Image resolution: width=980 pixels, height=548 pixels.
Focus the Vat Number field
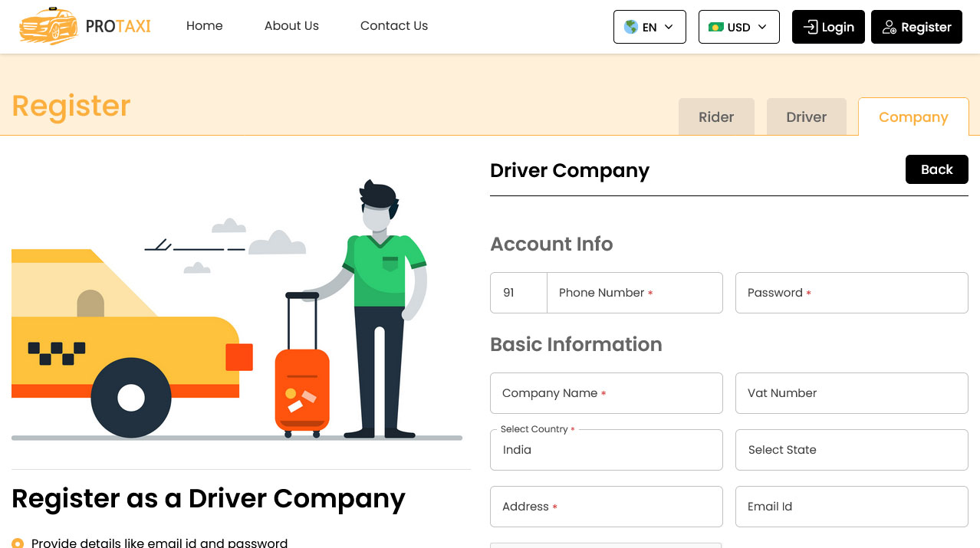point(852,393)
